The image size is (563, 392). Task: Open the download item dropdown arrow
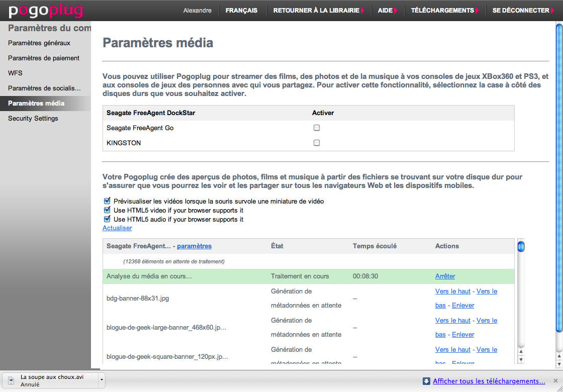click(102, 380)
